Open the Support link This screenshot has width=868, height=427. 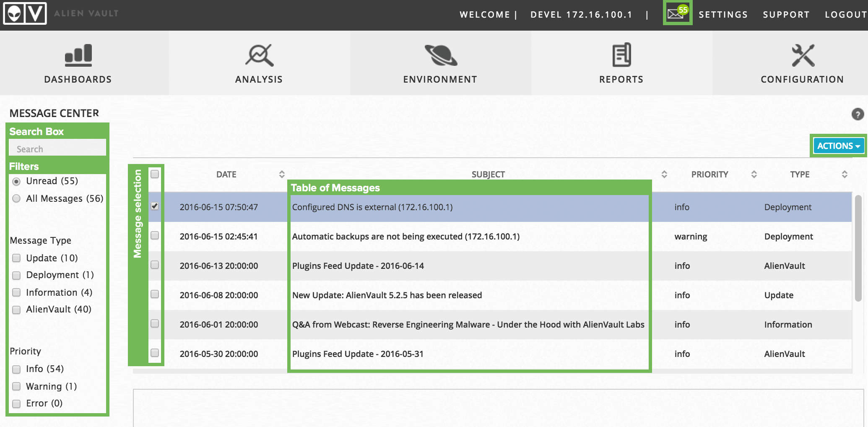(786, 15)
